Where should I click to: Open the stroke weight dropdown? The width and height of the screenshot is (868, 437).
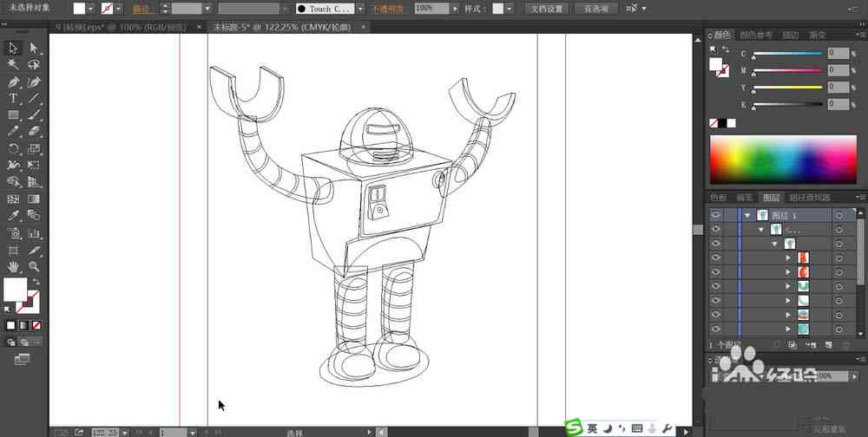(x=207, y=9)
